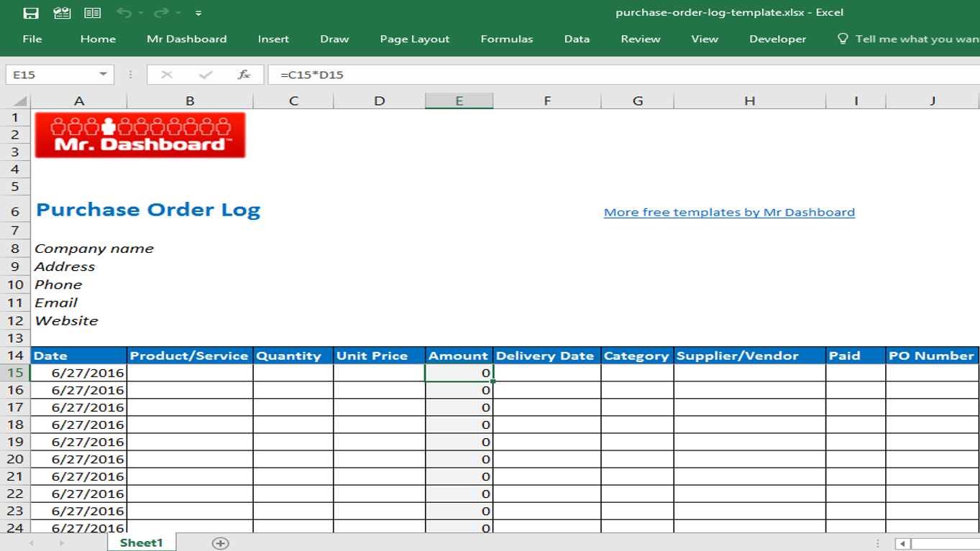Select cell E15 showing the Amount formula
980x551 pixels.
(x=459, y=372)
